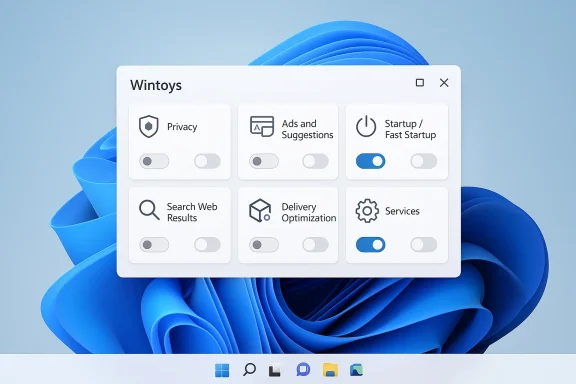
Task: Click the Ads and Suggestions window icon
Action: pos(262,126)
